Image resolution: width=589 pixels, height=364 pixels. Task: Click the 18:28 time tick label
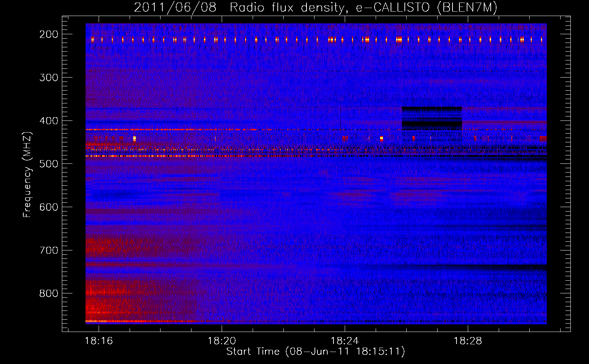click(468, 341)
